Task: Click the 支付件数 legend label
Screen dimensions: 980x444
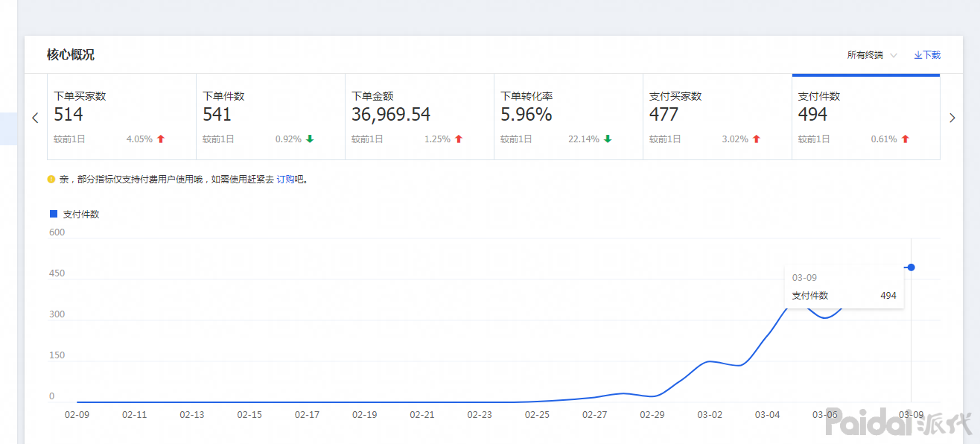Action: click(x=81, y=215)
